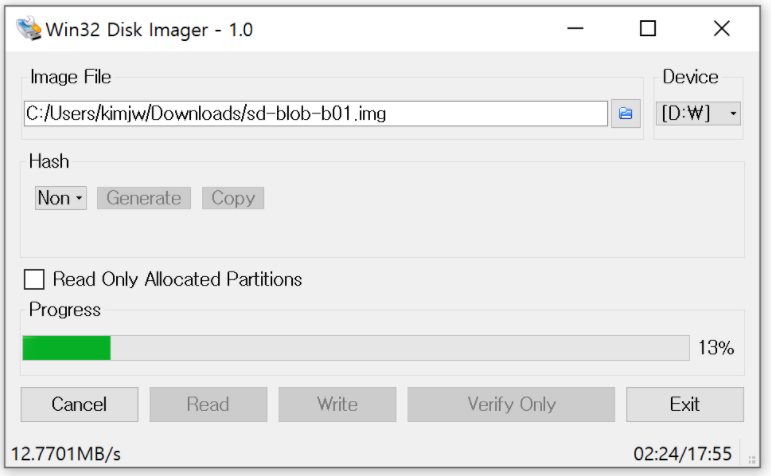The width and height of the screenshot is (771, 476).
Task: Click the Write button
Action: [337, 404]
